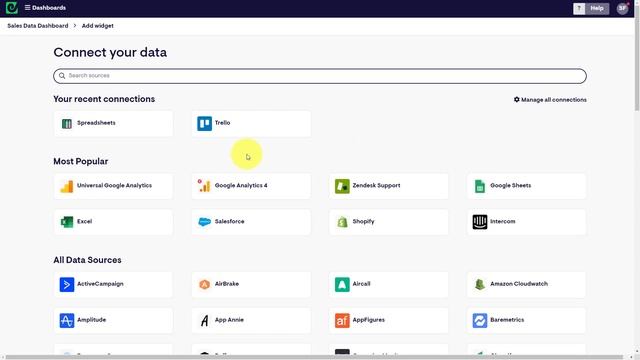Choose the Amplitude icon
The image size is (640, 360).
[x=67, y=320]
